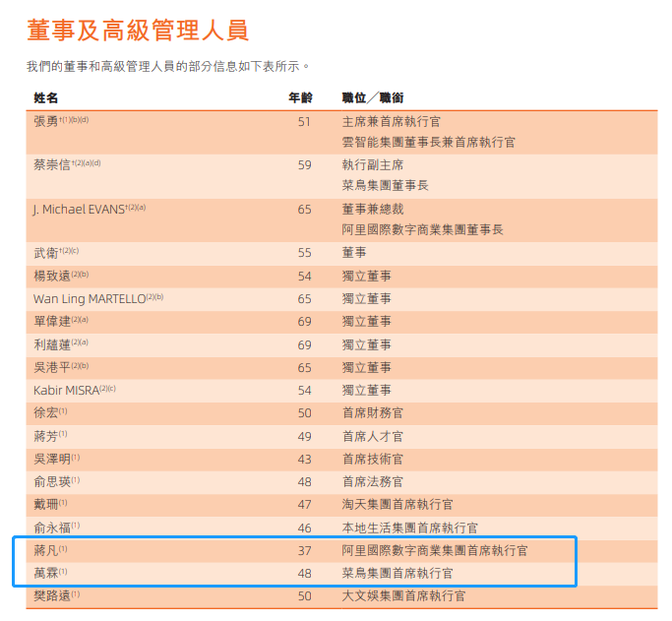
Task: Click the 姓名 column header
Action: click(46, 98)
